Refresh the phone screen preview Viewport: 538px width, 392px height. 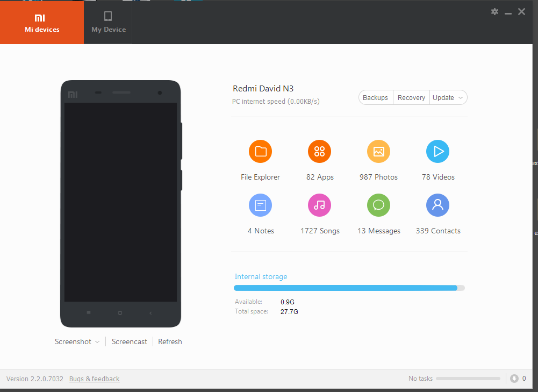170,341
